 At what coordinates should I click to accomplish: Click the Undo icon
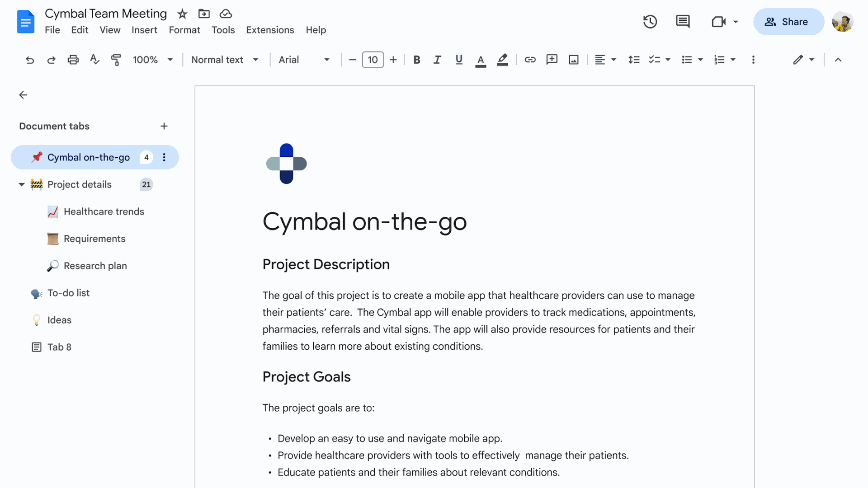pos(30,60)
